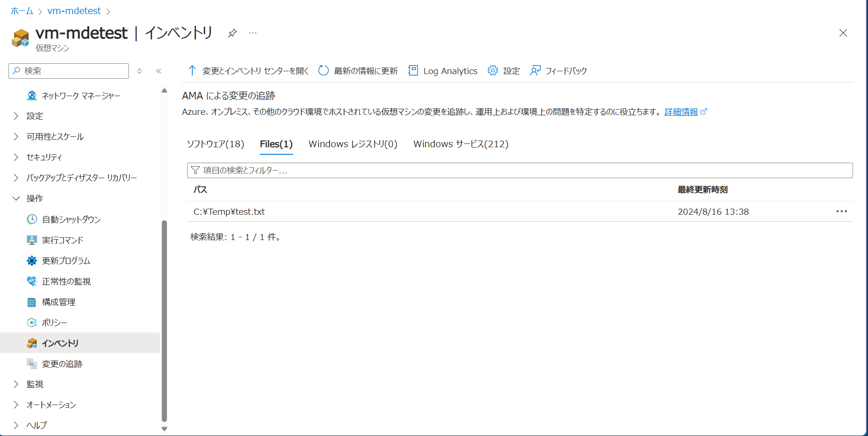Click the refresh (最新の情報に更新) icon
This screenshot has height=436, width=868.
(324, 71)
